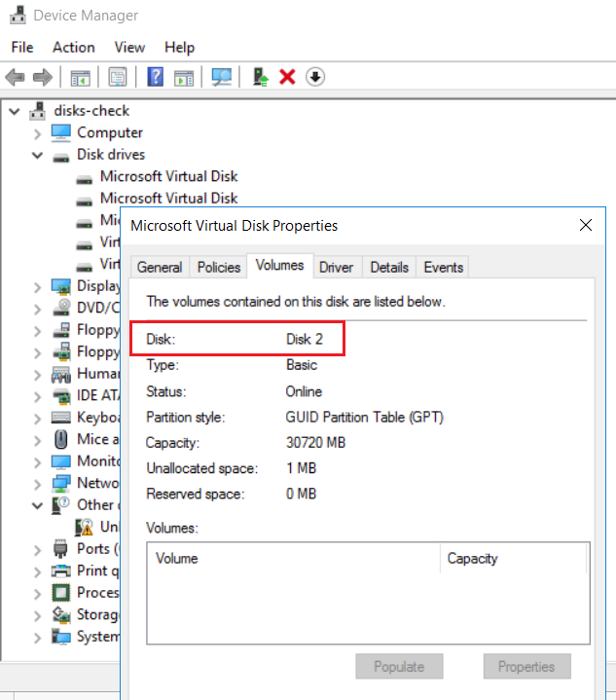The width and height of the screenshot is (616, 700).
Task: Click the unknown device warning icon
Action: (84, 528)
